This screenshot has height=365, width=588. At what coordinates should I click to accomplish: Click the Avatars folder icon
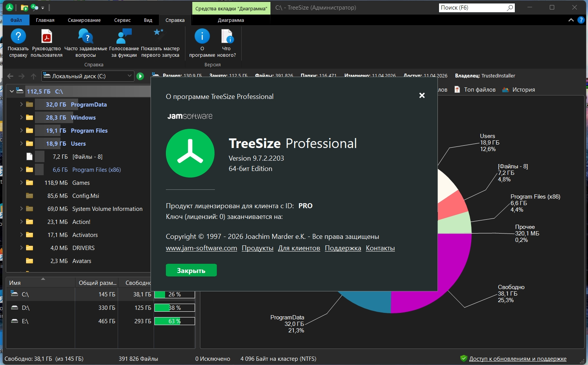[29, 261]
